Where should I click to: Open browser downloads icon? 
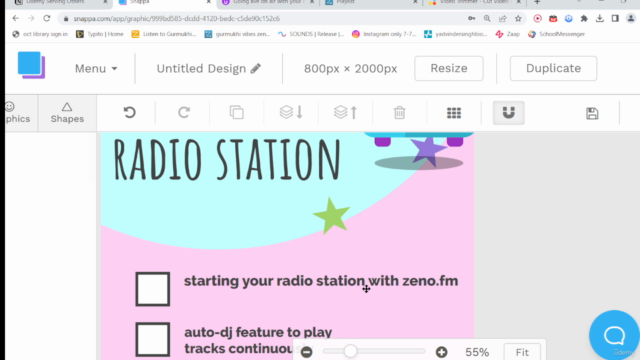point(600,18)
